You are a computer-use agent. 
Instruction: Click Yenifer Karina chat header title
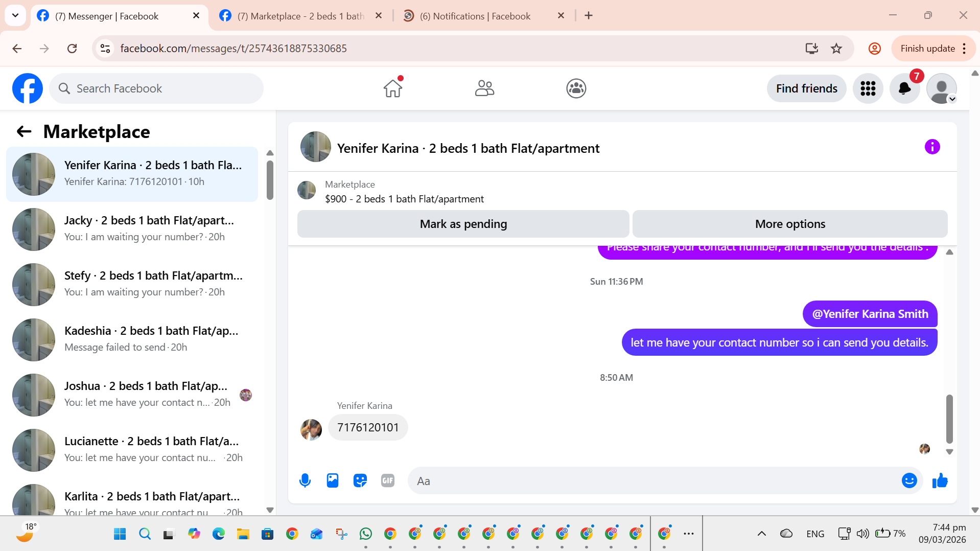468,148
